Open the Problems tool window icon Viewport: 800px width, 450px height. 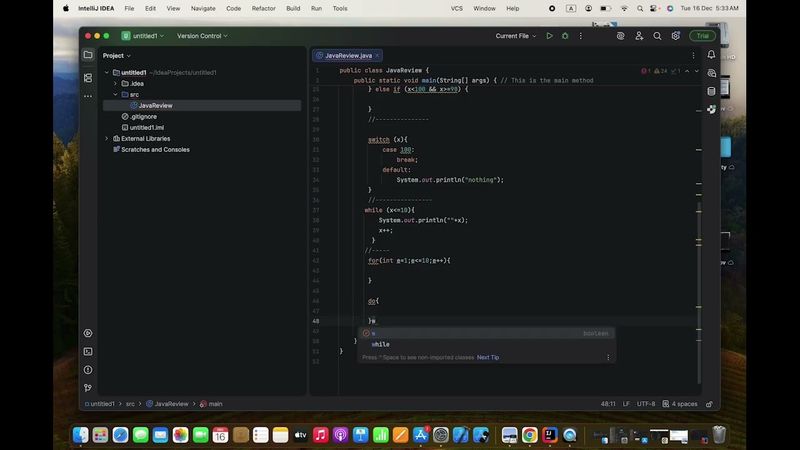(x=88, y=369)
